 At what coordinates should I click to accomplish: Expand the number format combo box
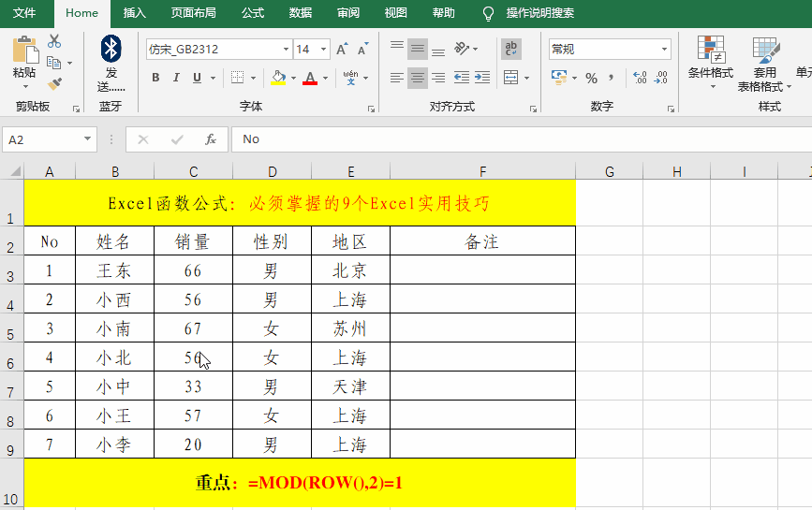[664, 50]
